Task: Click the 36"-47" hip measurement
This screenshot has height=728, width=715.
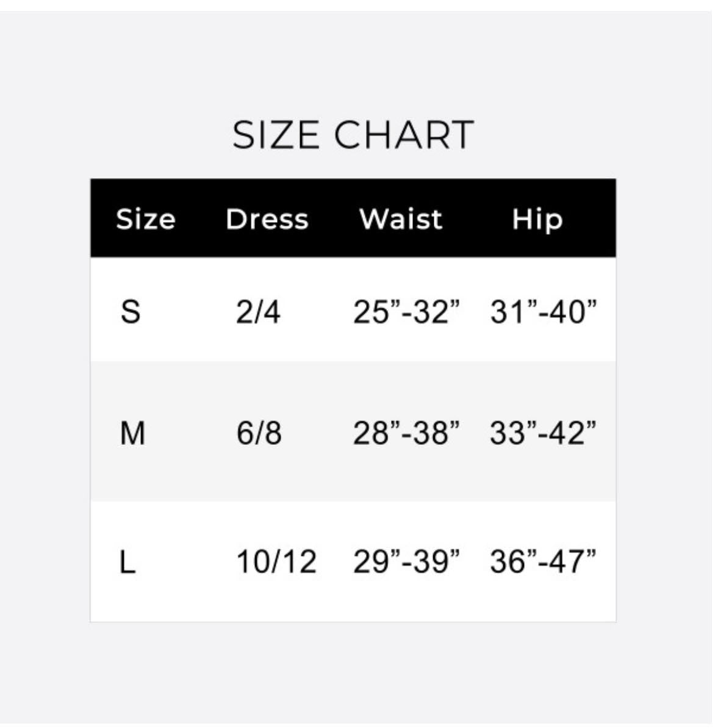Action: [x=542, y=561]
